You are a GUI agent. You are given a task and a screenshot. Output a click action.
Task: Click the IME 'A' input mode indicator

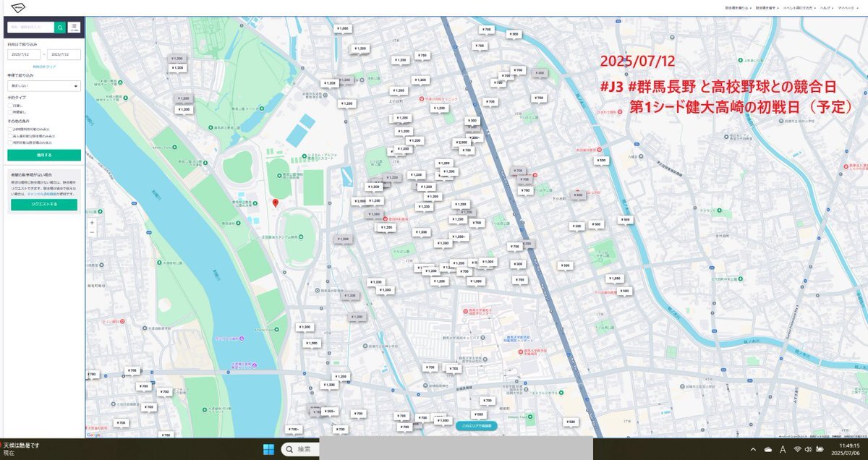tap(783, 450)
